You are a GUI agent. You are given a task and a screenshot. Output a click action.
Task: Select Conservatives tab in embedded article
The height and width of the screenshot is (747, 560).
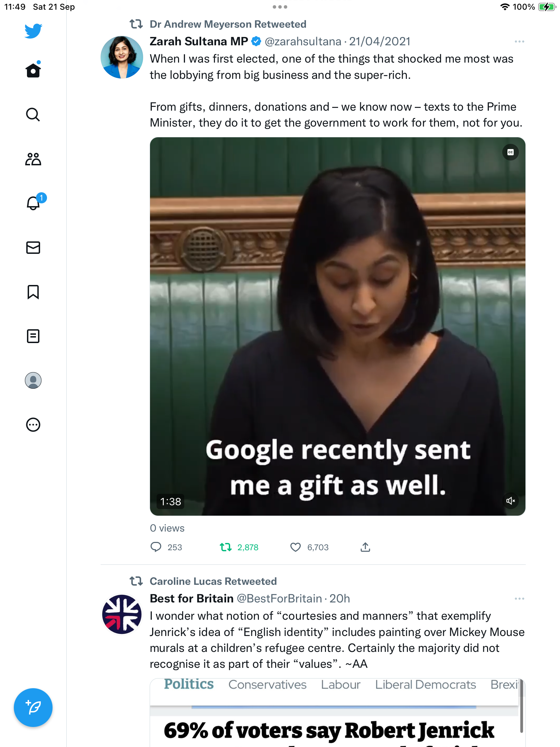pyautogui.click(x=267, y=684)
